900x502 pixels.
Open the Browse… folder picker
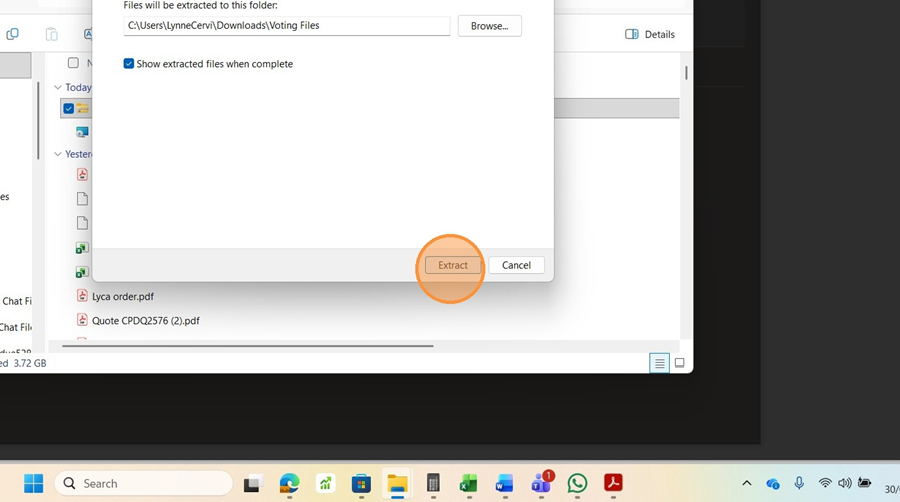pyautogui.click(x=490, y=26)
